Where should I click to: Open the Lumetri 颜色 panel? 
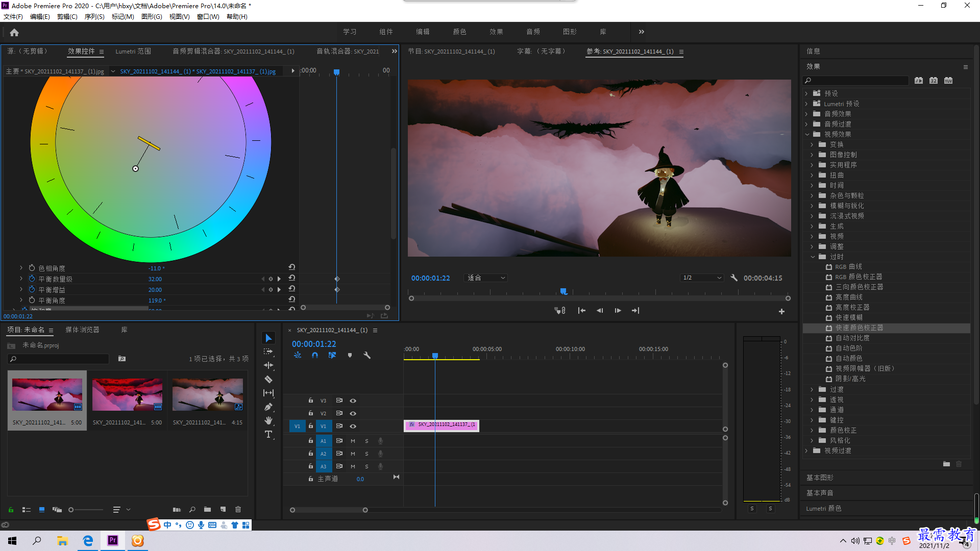point(824,508)
